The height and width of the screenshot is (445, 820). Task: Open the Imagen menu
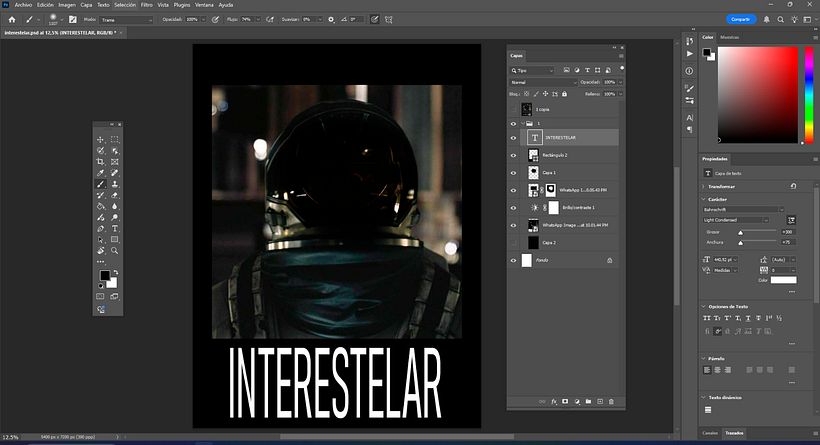pos(66,5)
